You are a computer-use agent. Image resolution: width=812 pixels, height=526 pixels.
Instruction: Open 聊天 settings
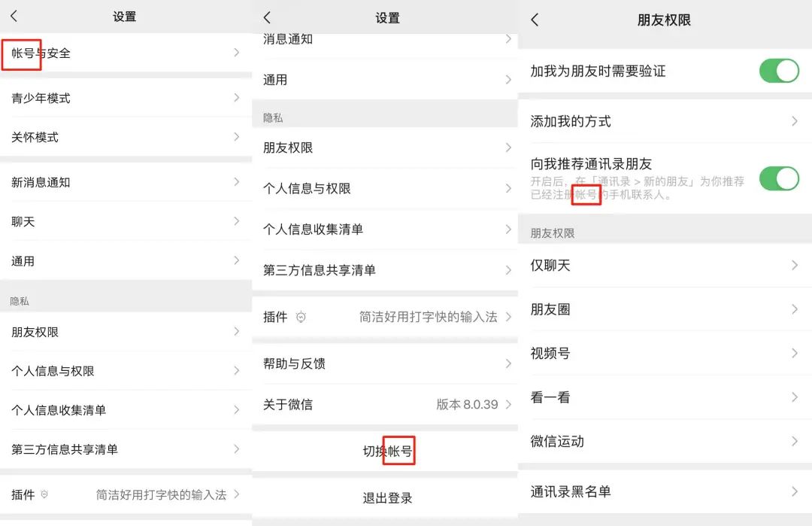pos(126,221)
